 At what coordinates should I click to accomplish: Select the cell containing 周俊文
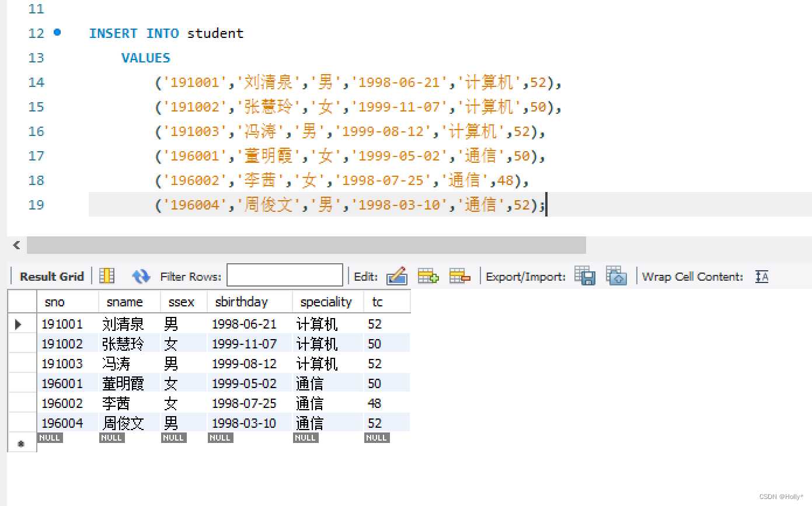pos(123,423)
